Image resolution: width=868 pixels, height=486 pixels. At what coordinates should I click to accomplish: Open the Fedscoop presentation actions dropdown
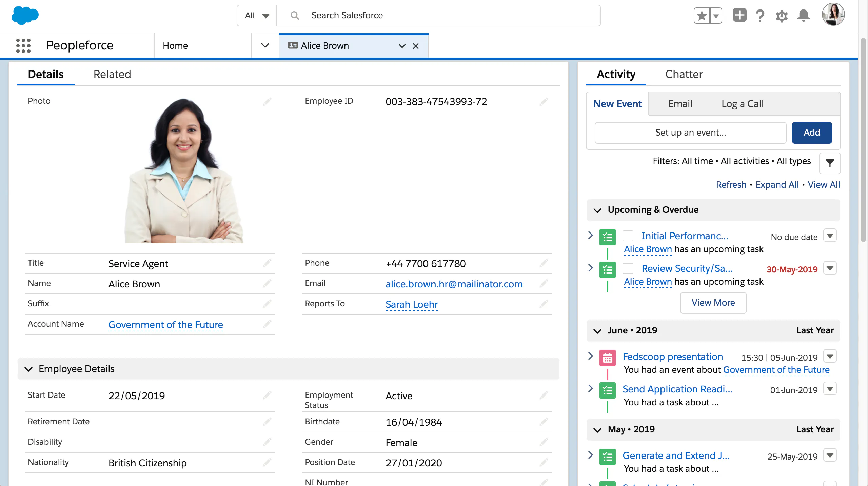(830, 356)
